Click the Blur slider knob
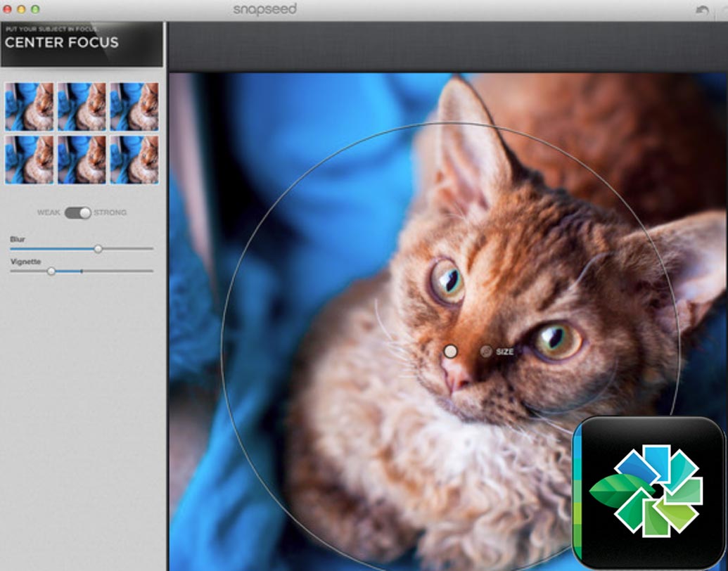 pyautogui.click(x=98, y=248)
